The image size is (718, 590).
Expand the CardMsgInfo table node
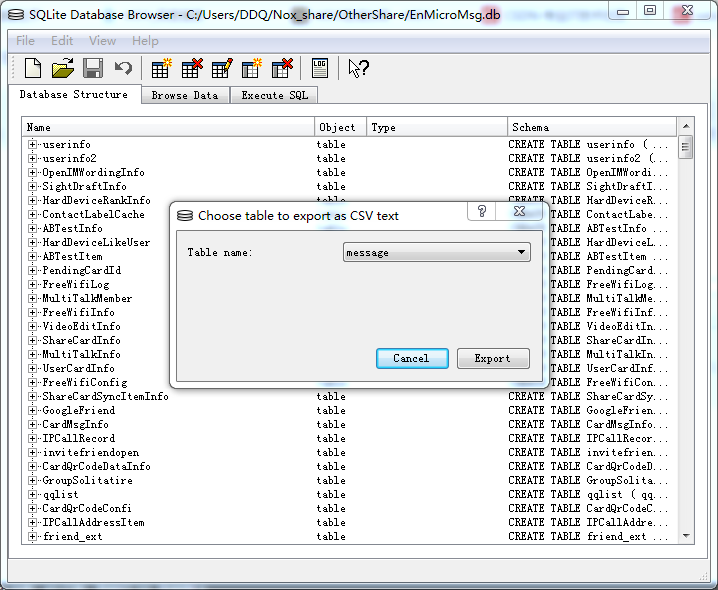click(x=32, y=424)
